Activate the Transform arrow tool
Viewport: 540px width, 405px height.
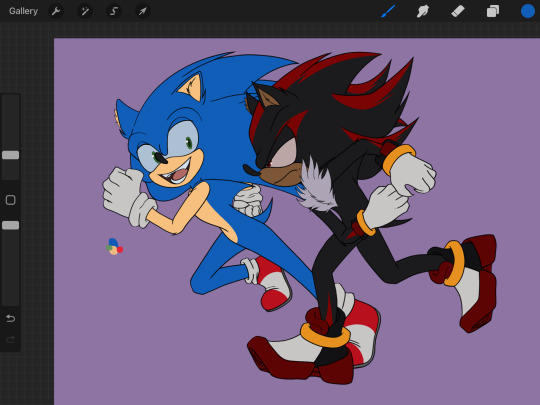pyautogui.click(x=142, y=11)
